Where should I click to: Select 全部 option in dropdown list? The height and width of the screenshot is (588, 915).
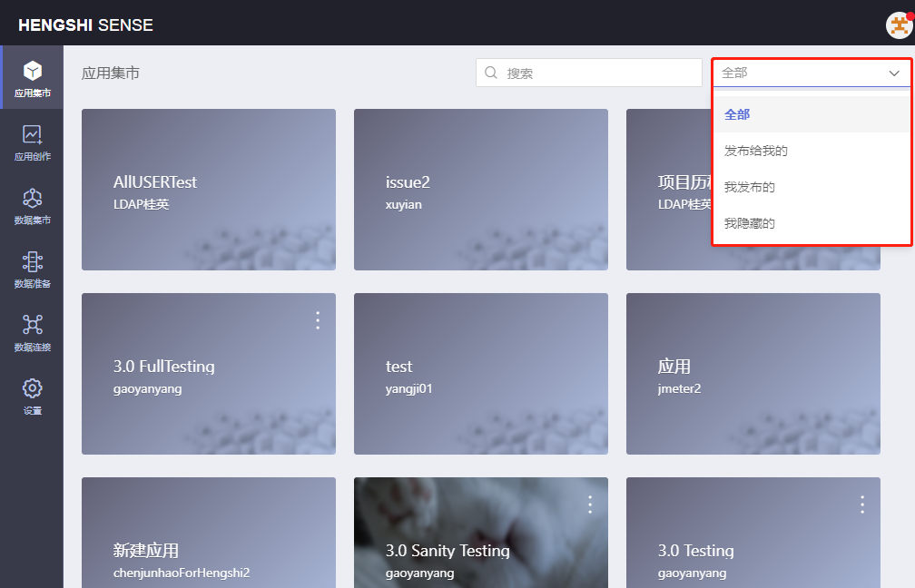812,114
